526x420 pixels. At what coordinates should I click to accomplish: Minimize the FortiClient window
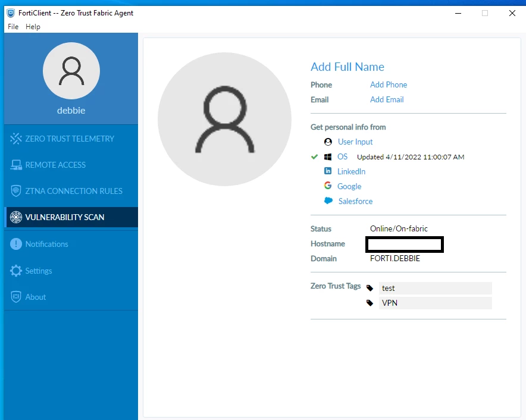pyautogui.click(x=458, y=13)
